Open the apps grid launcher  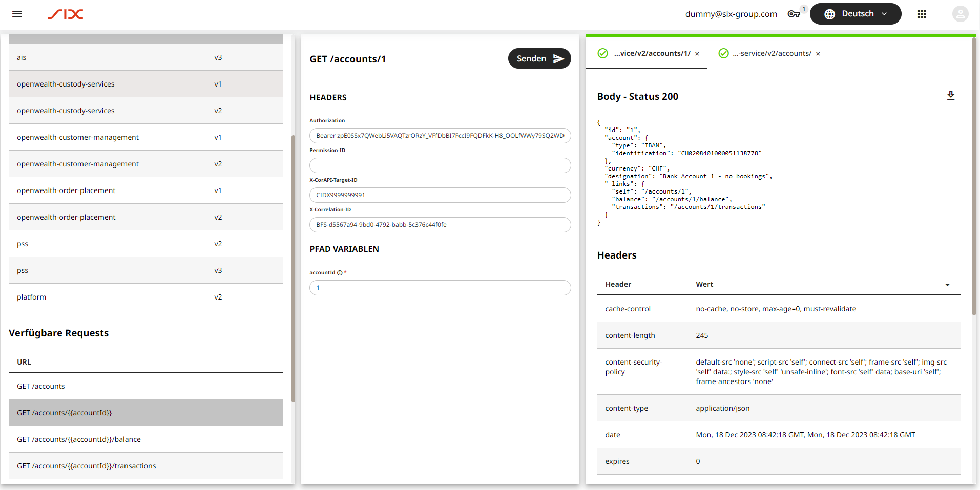[x=922, y=14]
